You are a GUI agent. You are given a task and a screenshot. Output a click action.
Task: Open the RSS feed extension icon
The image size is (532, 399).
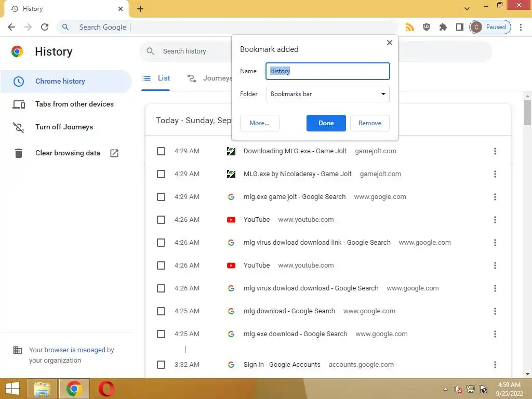[410, 27]
